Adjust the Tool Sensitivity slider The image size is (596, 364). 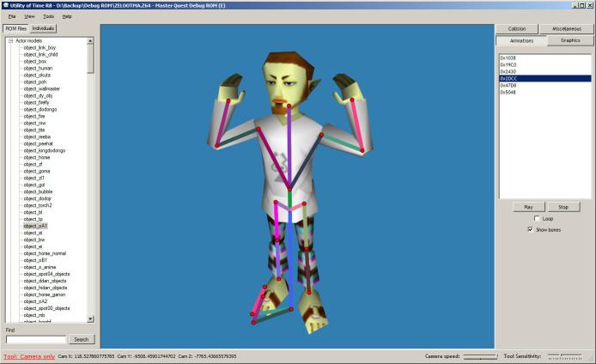[564, 356]
